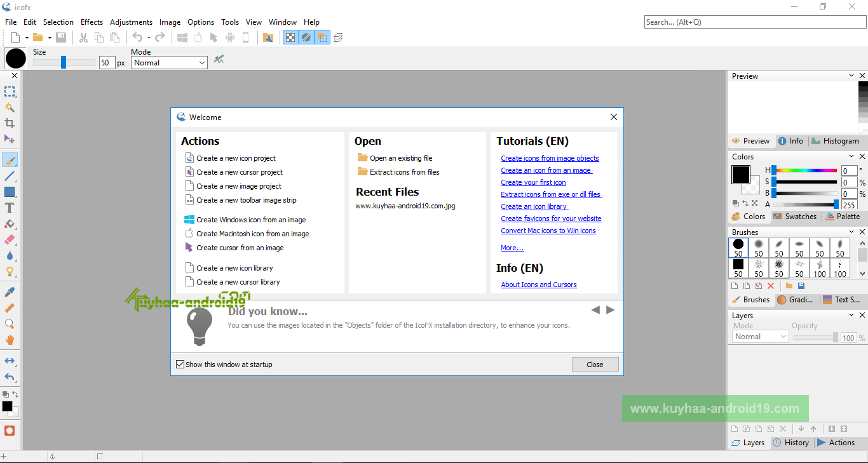
Task: Expand the Colors panel options chevron
Action: pyautogui.click(x=852, y=156)
